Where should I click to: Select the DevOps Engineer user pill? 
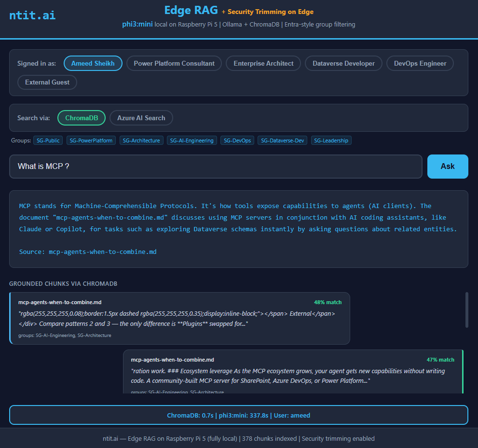tap(420, 63)
